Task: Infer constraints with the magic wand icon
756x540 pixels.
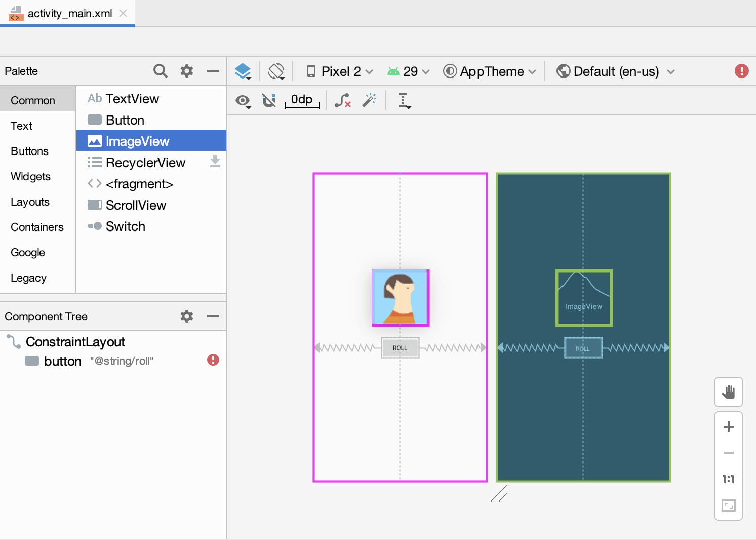Action: 369,100
